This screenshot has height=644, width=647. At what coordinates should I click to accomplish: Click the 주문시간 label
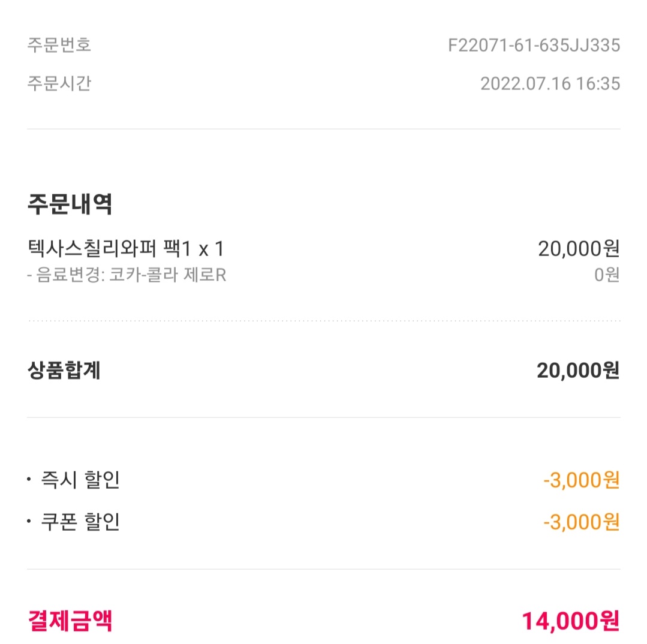[59, 83]
